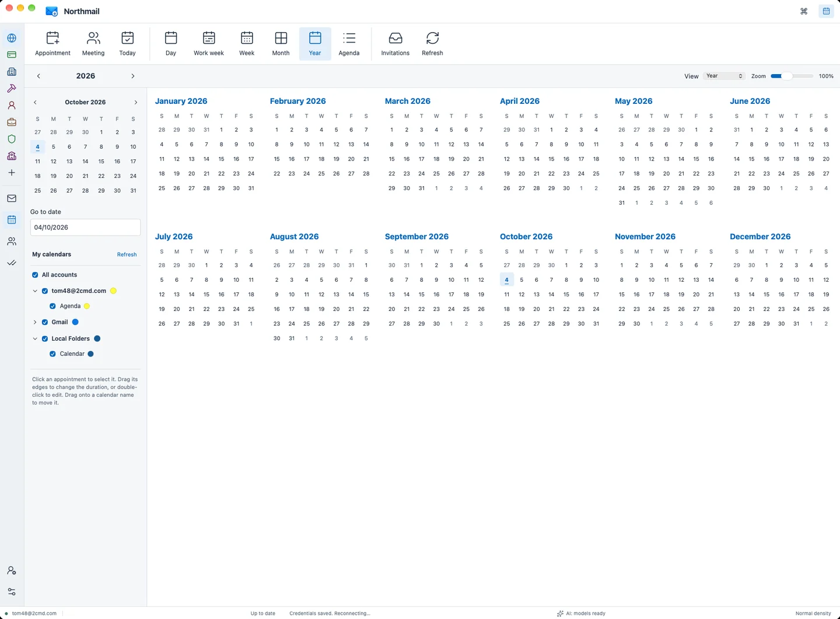Viewport: 840px width, 619px height.
Task: Open the View dropdown showing Year
Action: [x=724, y=76]
